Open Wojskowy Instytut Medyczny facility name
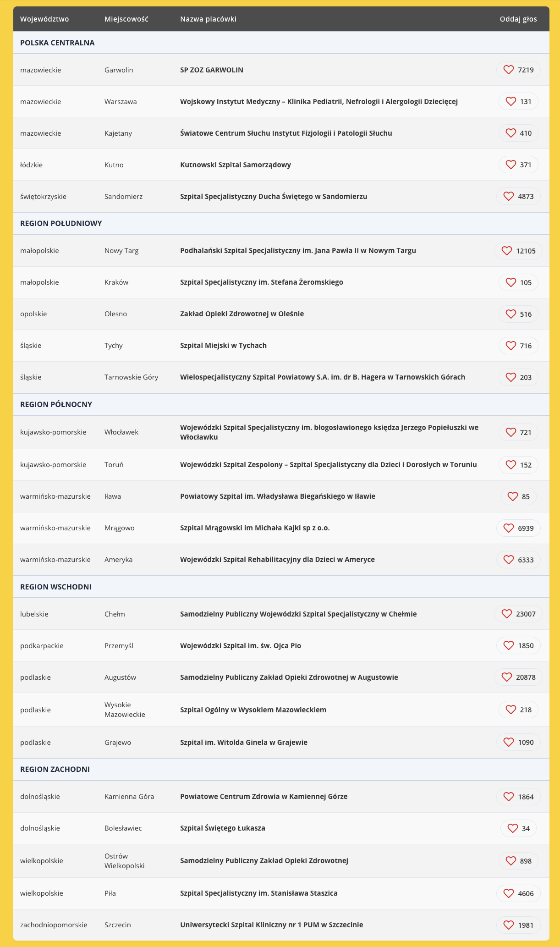Image resolution: width=560 pixels, height=947 pixels. click(x=318, y=101)
